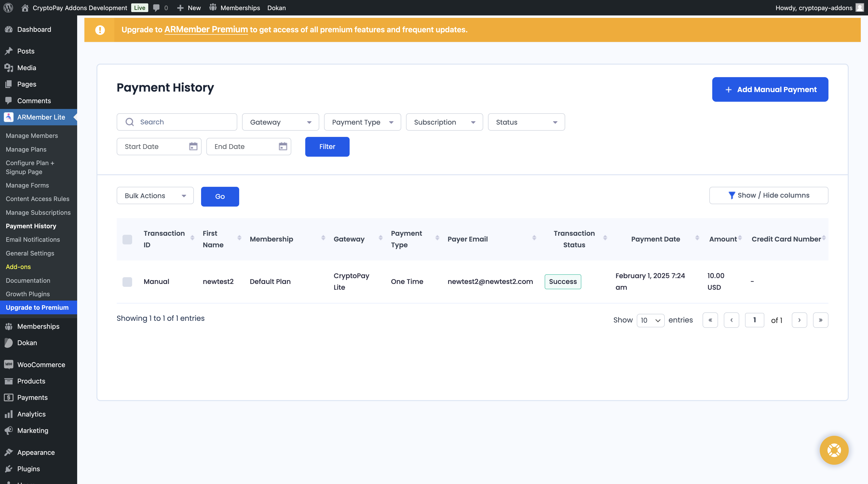This screenshot has width=868, height=484.
Task: Click the Analytics chart icon in sidebar
Action: coord(9,414)
